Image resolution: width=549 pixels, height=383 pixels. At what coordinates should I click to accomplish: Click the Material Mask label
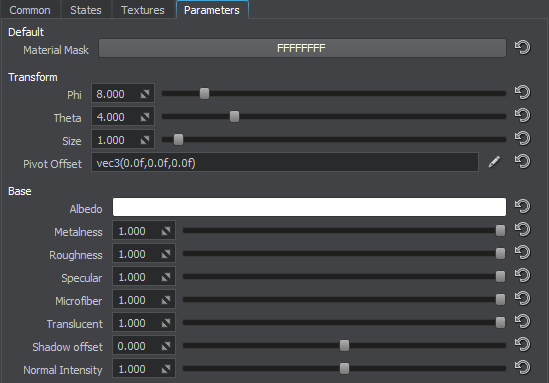(56, 50)
